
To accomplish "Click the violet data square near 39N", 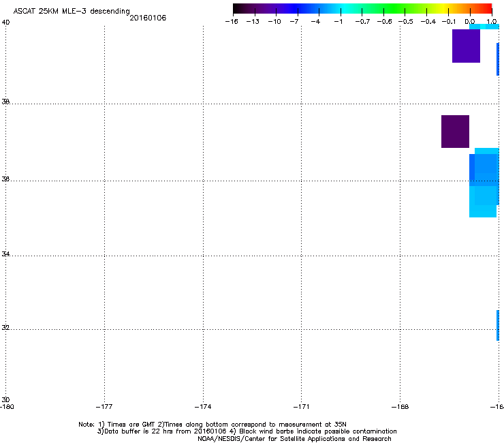I will pyautogui.click(x=466, y=46).
